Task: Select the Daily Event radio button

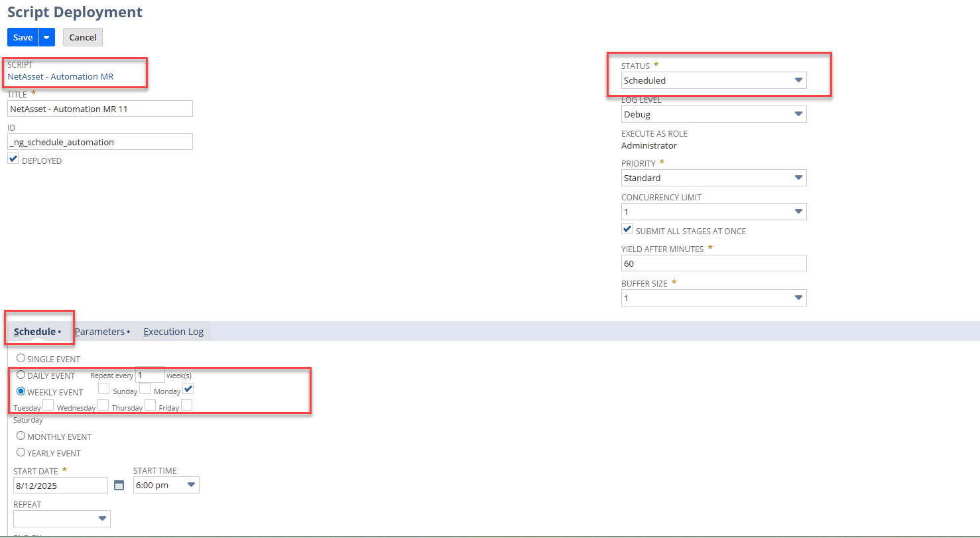Action: tap(21, 375)
